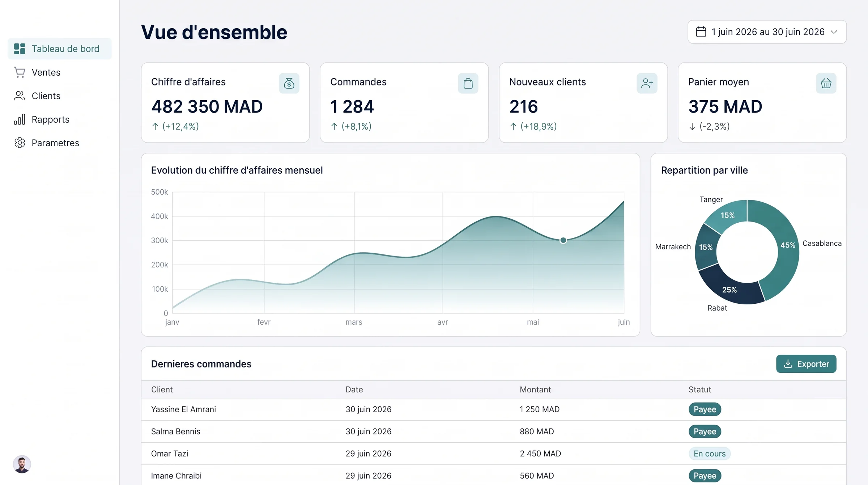The image size is (868, 485).
Task: Click the 560 MAD amount
Action: 537,476
